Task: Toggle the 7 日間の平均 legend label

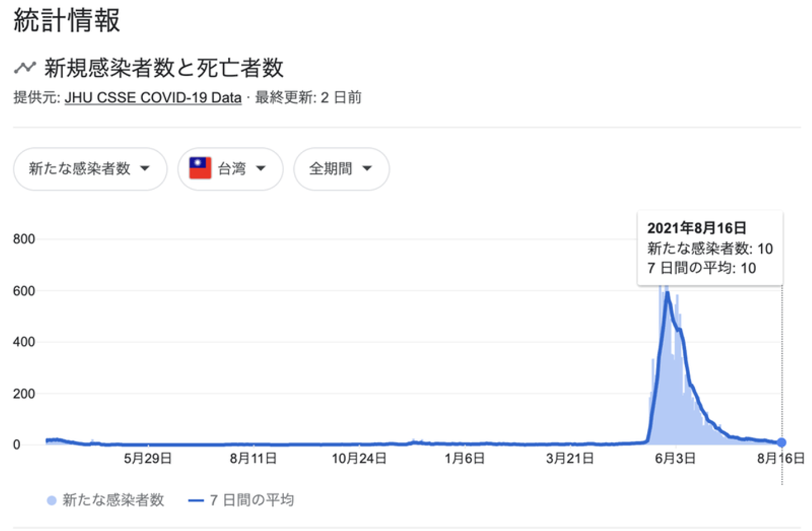Action: (251, 500)
